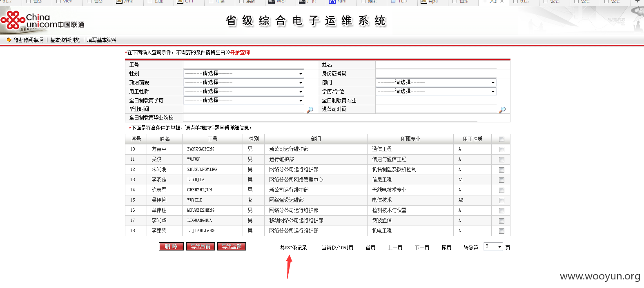Click major cell 机械制造及微机控制
Viewport: 644px width, 288px height.
point(394,170)
